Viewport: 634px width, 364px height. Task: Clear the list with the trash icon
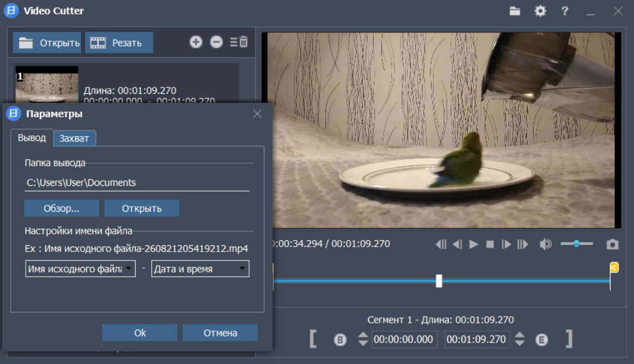(x=239, y=42)
